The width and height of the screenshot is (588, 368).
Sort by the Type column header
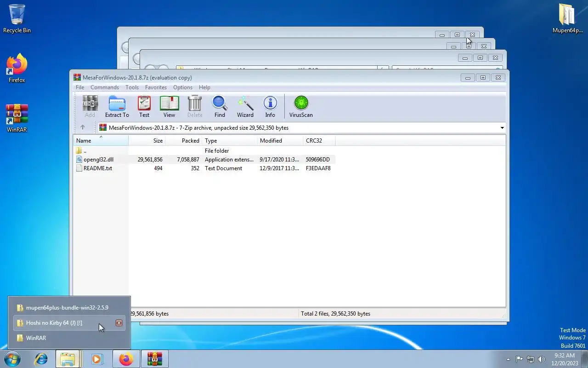(230, 141)
